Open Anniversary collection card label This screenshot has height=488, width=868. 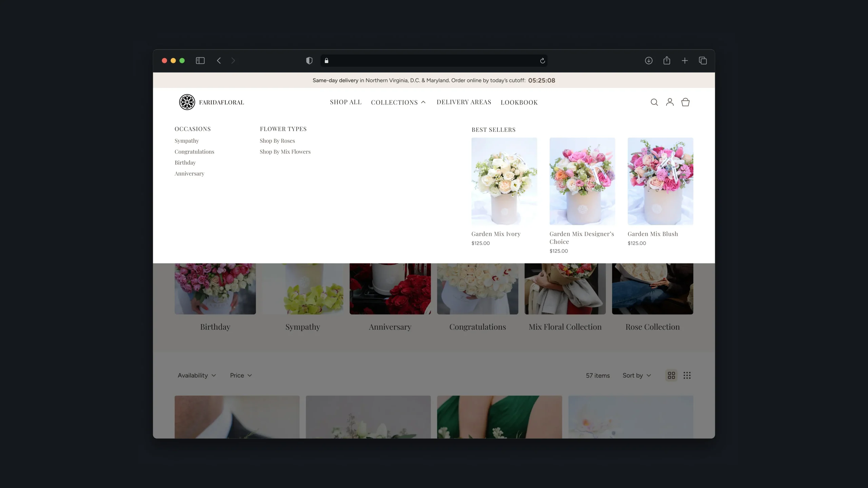390,327
